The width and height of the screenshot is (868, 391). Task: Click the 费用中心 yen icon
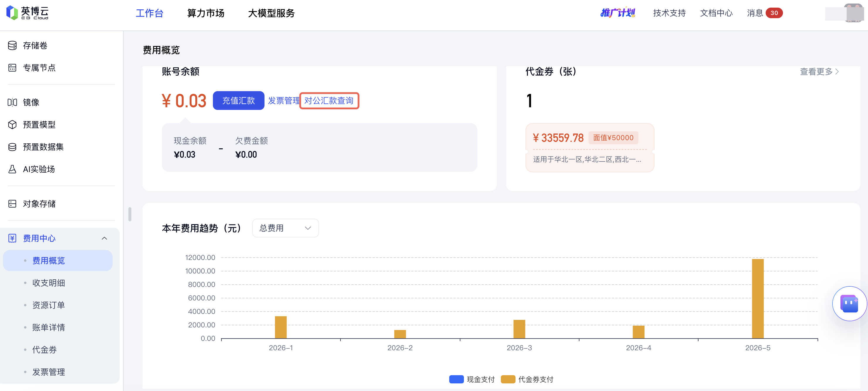13,238
